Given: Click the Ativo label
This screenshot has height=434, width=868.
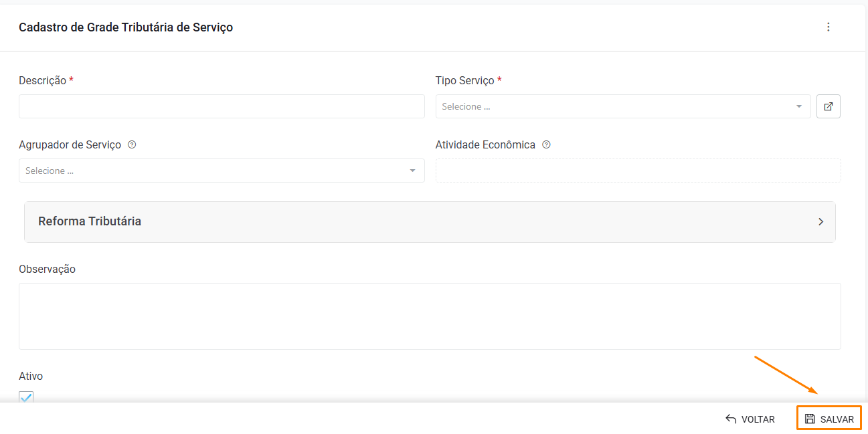Looking at the screenshot, I should [x=31, y=376].
